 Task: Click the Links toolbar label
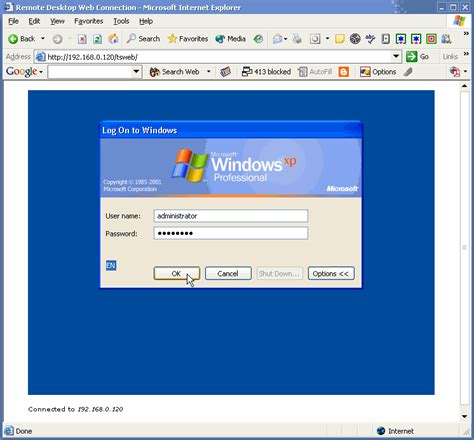point(450,57)
